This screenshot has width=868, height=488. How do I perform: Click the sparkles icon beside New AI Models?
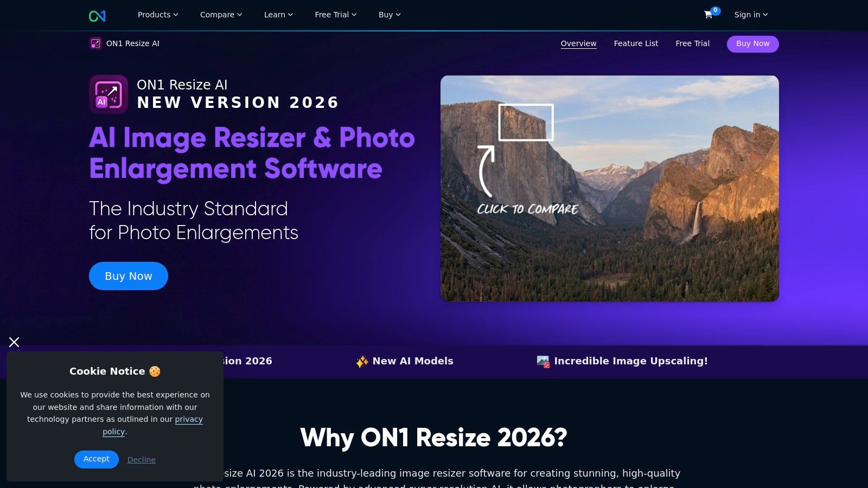362,361
